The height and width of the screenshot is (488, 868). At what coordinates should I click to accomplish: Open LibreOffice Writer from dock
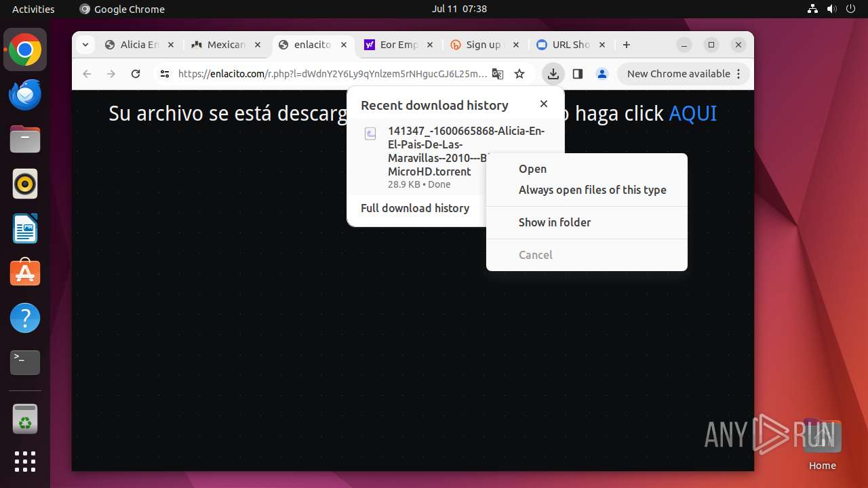(x=25, y=229)
